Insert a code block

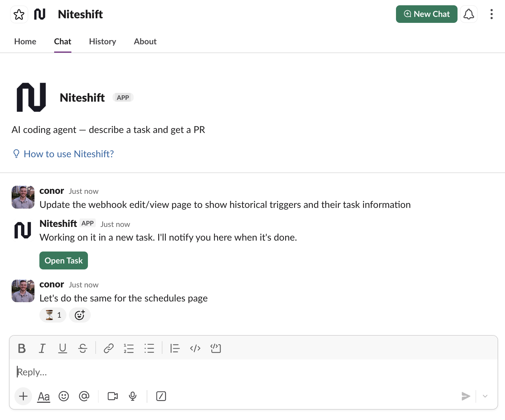coord(216,348)
